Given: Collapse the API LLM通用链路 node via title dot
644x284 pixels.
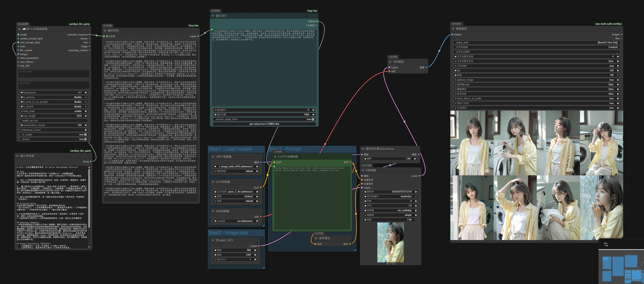Looking at the screenshot, I should click(19, 29).
